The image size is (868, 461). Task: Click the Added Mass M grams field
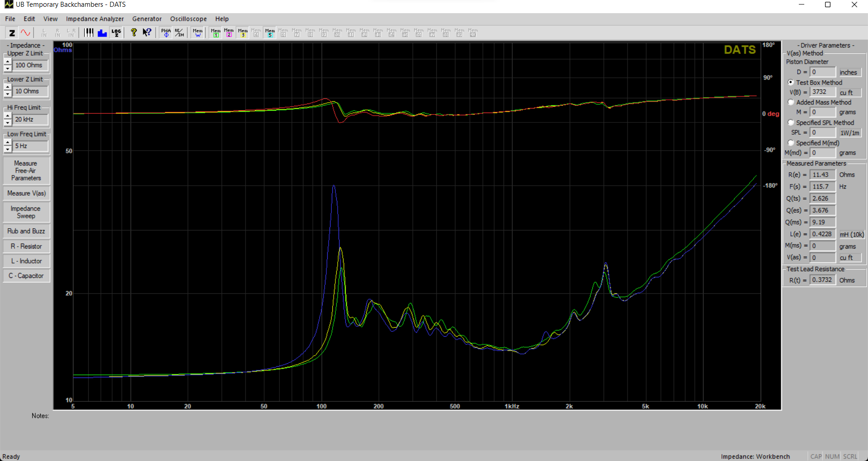tap(823, 112)
